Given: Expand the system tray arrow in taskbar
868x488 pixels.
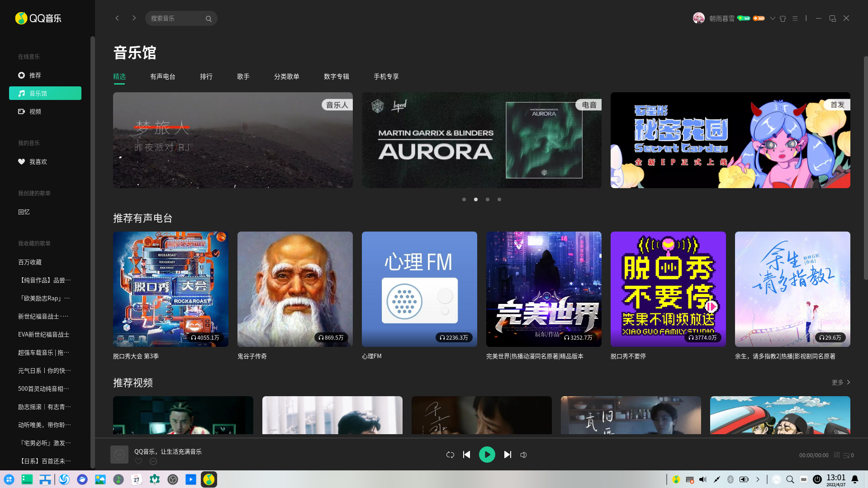Looking at the screenshot, I should coord(758,479).
